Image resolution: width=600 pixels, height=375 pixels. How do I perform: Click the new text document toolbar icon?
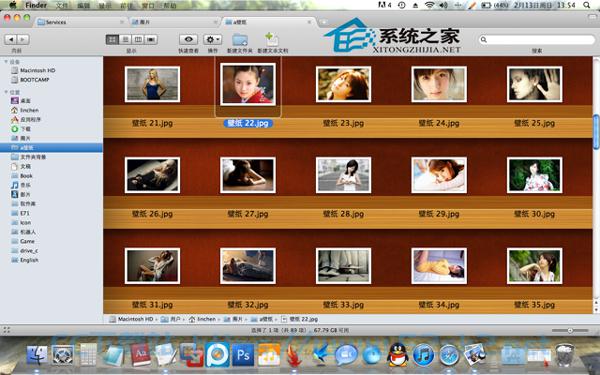coord(272,39)
